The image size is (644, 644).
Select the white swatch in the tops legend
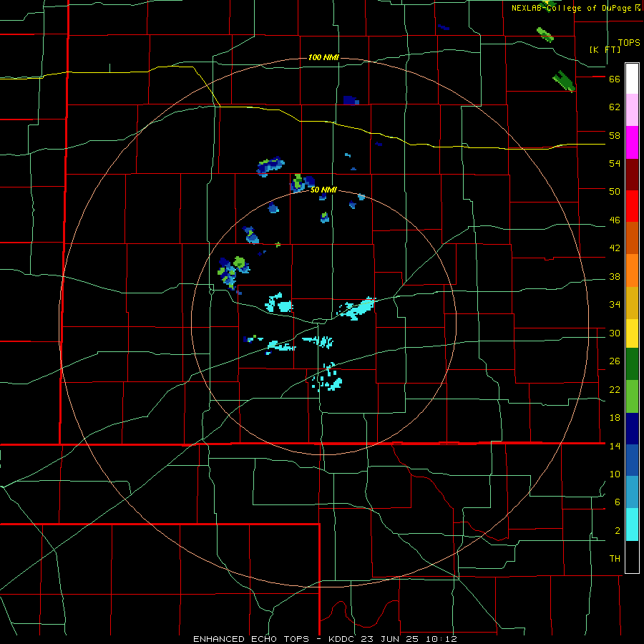coord(632,79)
